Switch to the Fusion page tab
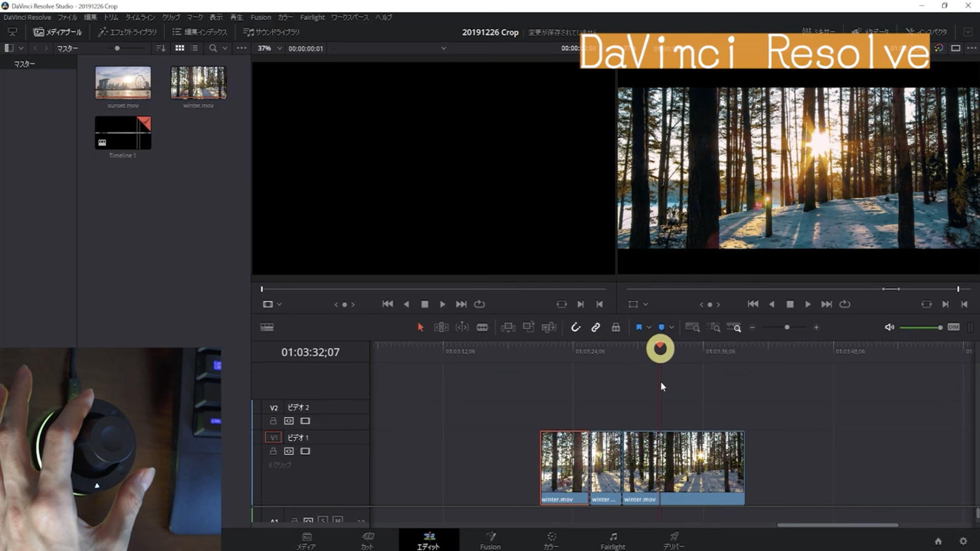This screenshot has height=551, width=980. pos(490,541)
